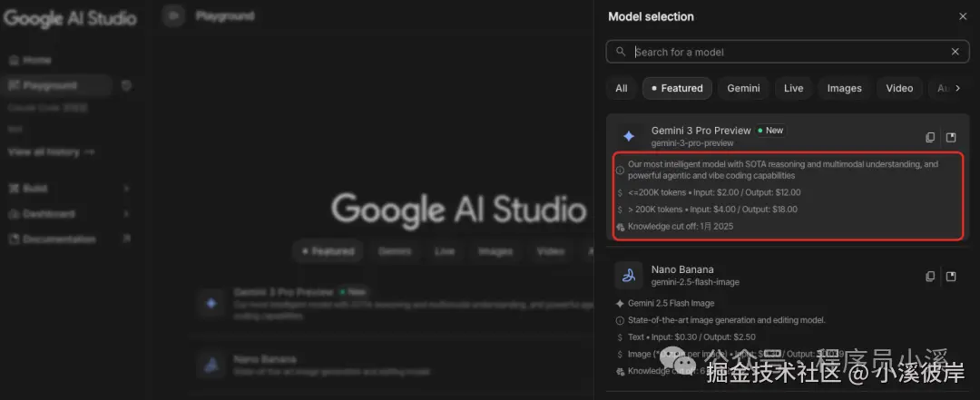The height and width of the screenshot is (400, 980).
Task: Expand the Build sidebar section
Action: (126, 188)
